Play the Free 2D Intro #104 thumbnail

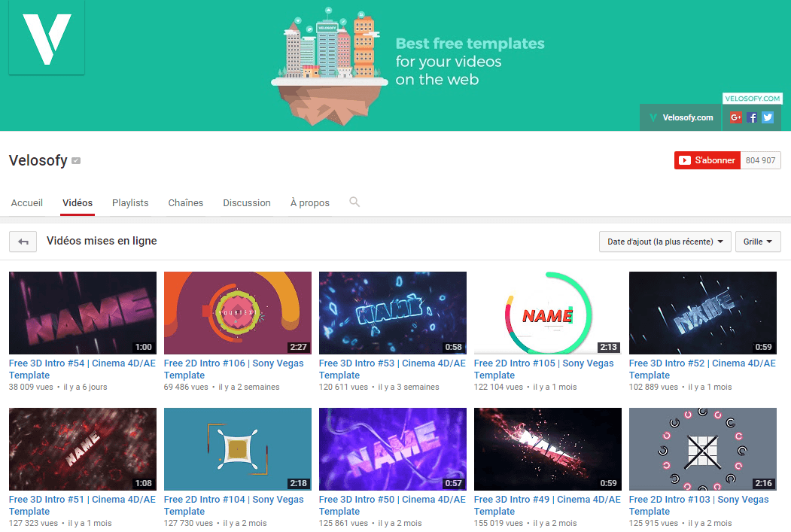[238, 448]
